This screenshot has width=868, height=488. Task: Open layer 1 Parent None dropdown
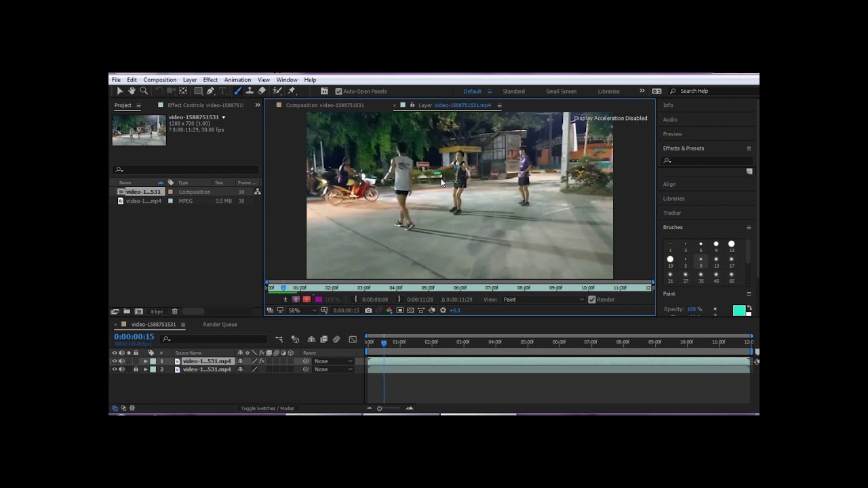tap(334, 361)
